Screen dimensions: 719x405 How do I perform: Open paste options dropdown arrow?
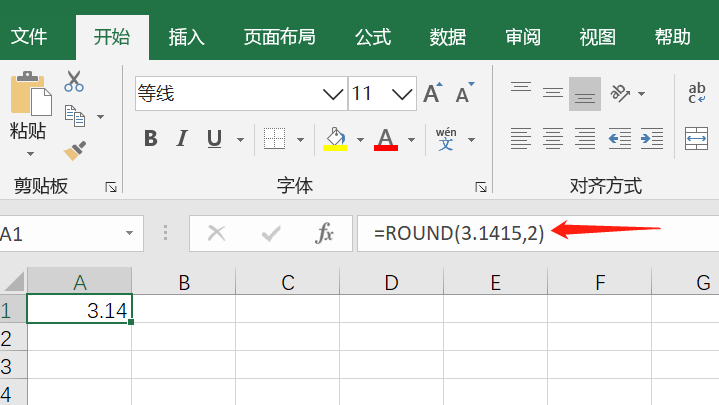click(30, 154)
